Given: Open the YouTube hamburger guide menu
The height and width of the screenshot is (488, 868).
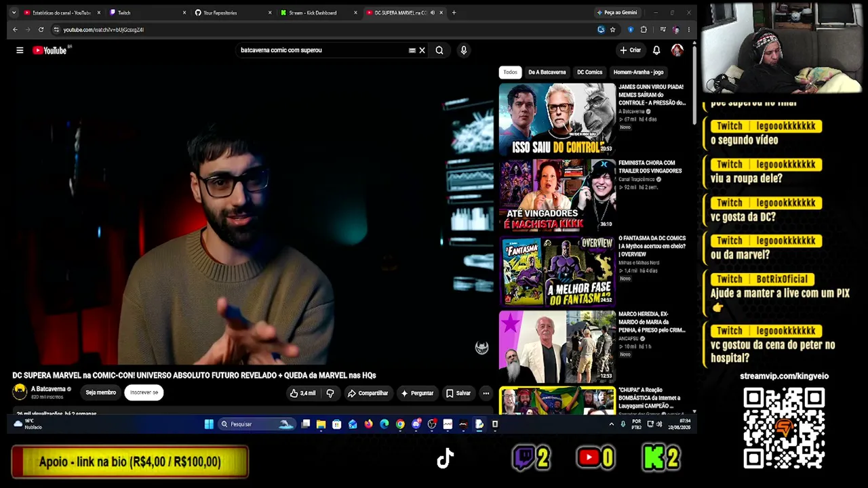Looking at the screenshot, I should (x=20, y=50).
